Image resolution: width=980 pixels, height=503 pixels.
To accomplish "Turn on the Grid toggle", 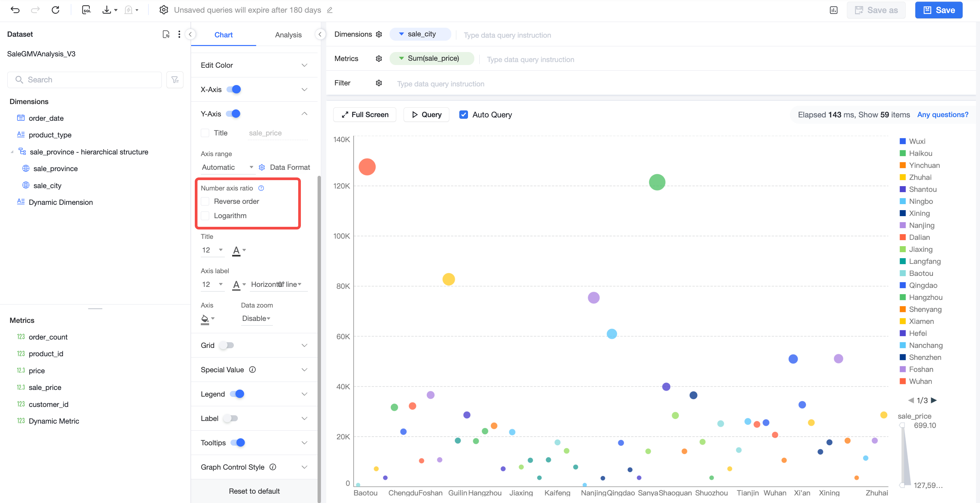I will pyautogui.click(x=227, y=346).
